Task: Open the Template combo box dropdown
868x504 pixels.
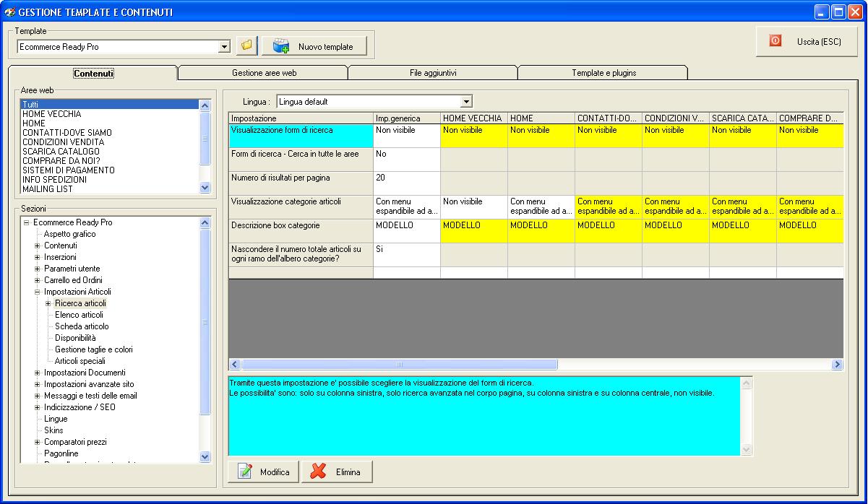Action: point(224,47)
